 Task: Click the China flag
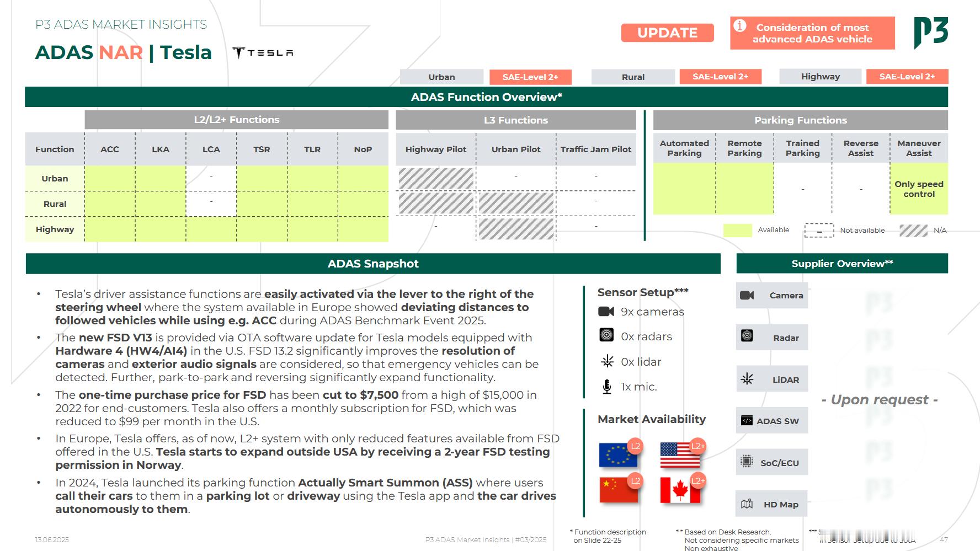coord(618,490)
